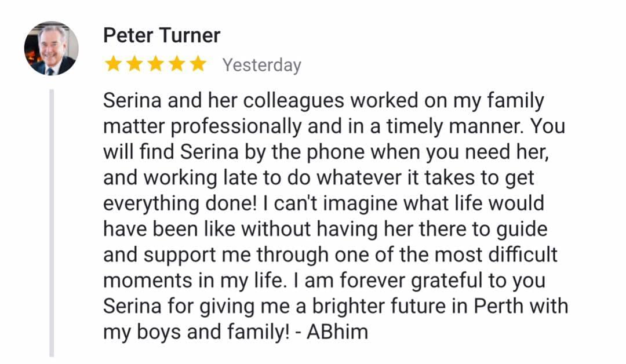Select the second rating star
626x364 pixels.
click(134, 64)
